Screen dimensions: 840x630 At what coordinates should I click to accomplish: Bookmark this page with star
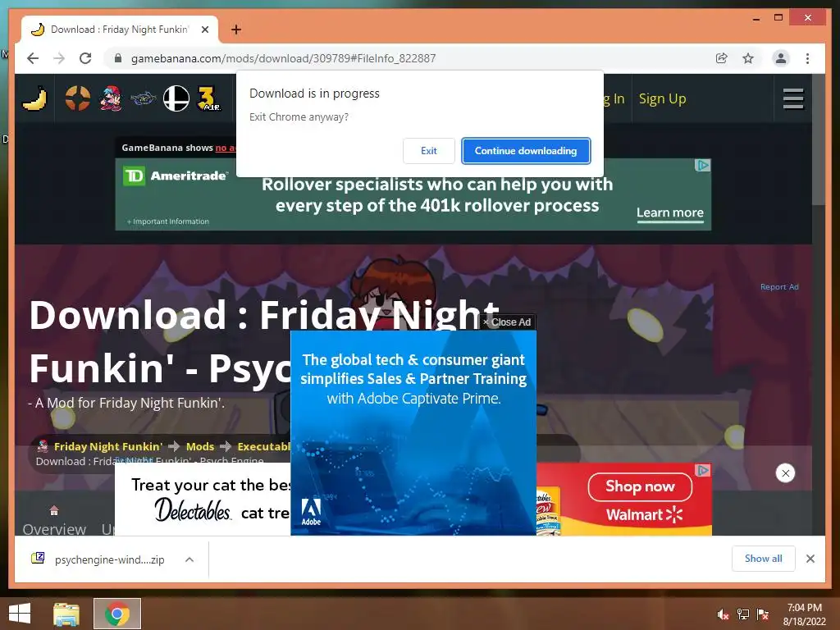click(748, 58)
